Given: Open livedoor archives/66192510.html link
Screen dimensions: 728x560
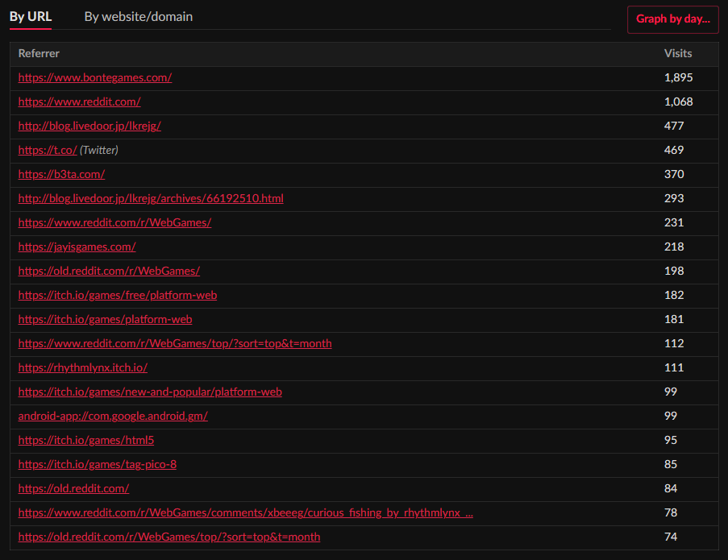Looking at the screenshot, I should [x=151, y=198].
